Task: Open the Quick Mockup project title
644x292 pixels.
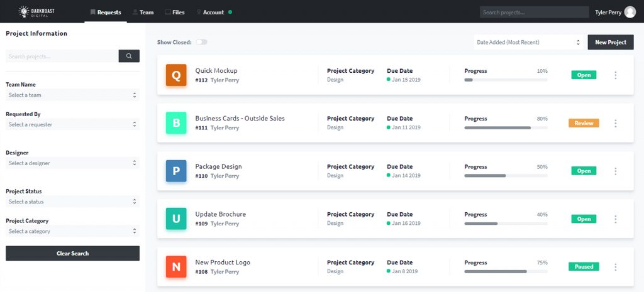Action: coord(216,70)
